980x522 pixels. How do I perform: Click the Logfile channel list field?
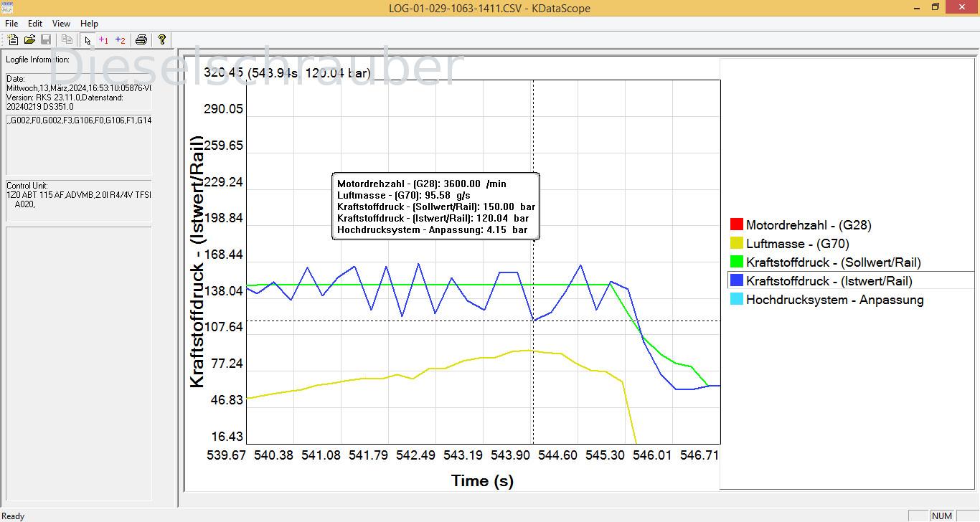point(79,144)
